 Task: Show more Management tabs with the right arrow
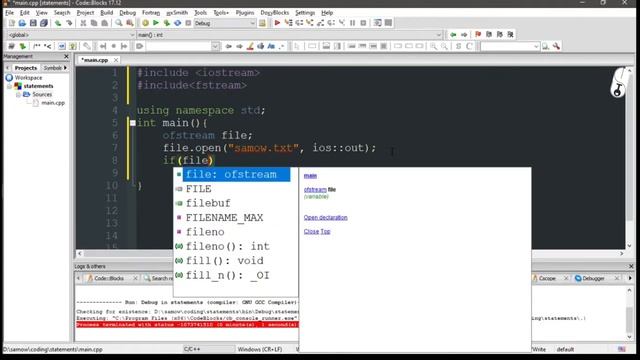65,68
